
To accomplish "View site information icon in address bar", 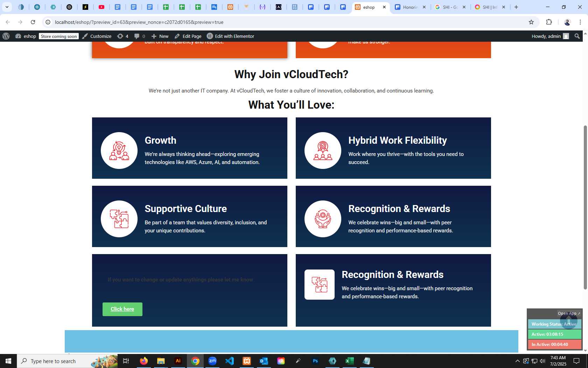I will [48, 22].
